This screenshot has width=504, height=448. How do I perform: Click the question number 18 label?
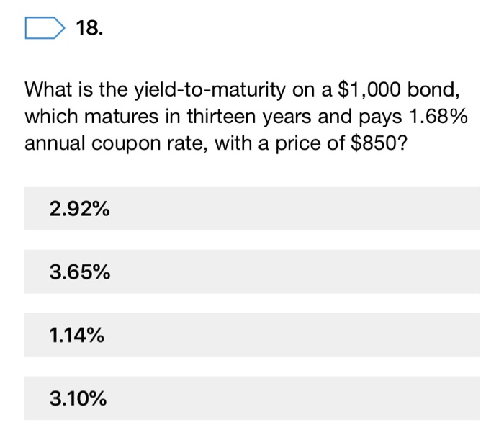point(89,30)
